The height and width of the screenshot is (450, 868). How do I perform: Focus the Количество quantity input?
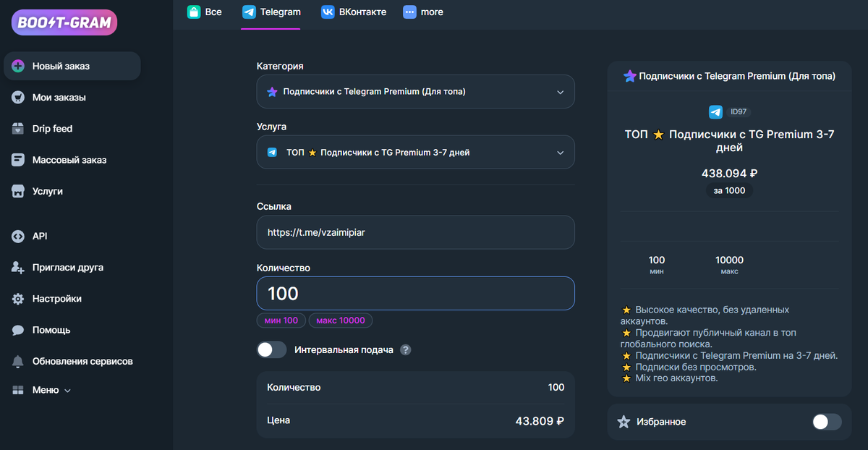point(416,293)
